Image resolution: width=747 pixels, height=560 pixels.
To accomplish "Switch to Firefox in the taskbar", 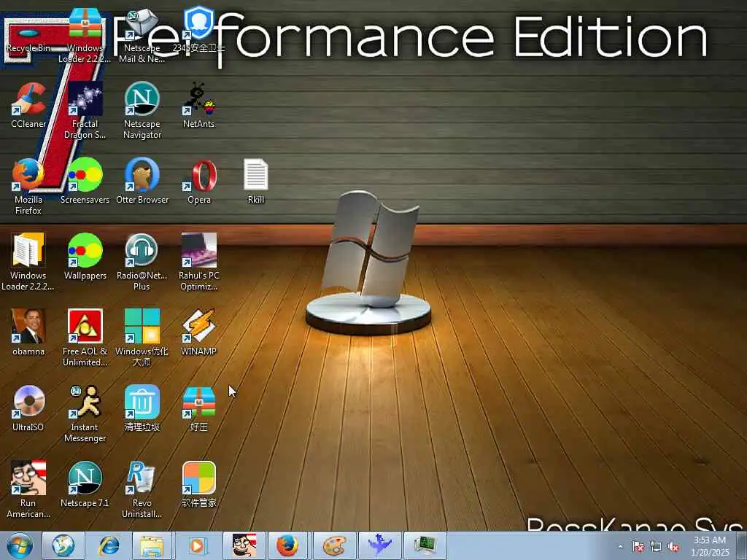I will pos(288,545).
